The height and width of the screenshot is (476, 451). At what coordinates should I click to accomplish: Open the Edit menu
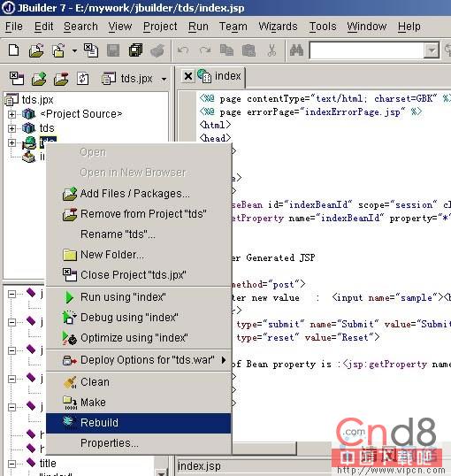(x=43, y=27)
